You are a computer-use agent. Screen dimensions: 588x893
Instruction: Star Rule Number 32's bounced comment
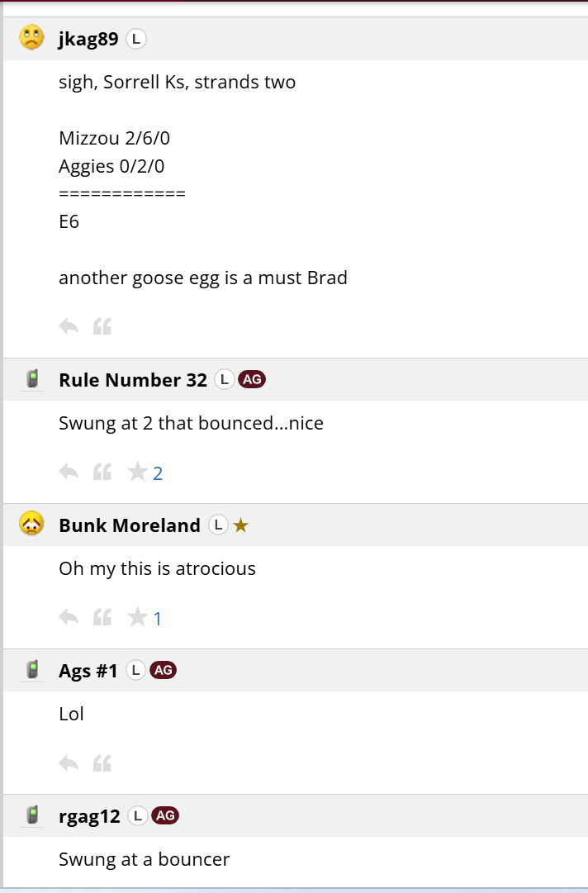coord(137,472)
